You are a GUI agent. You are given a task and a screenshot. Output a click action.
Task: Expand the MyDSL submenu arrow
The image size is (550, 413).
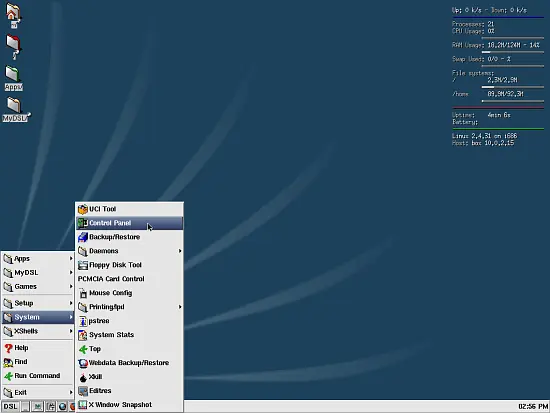point(71,273)
